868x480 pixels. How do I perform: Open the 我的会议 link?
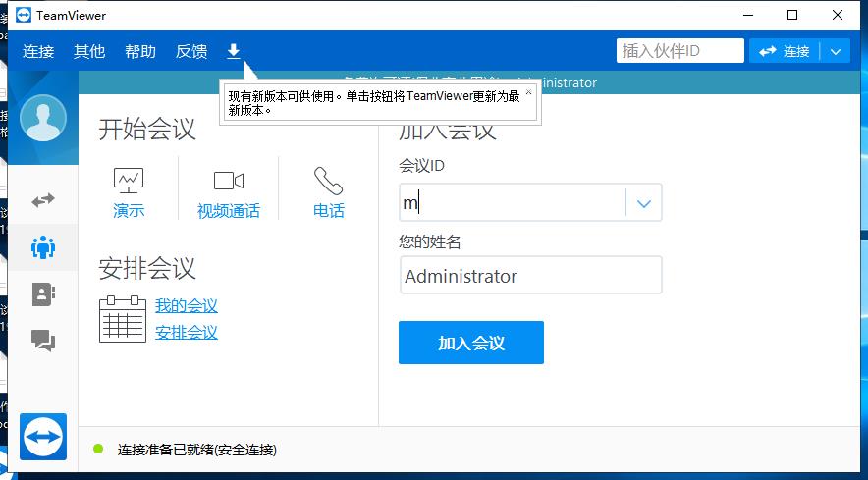186,305
